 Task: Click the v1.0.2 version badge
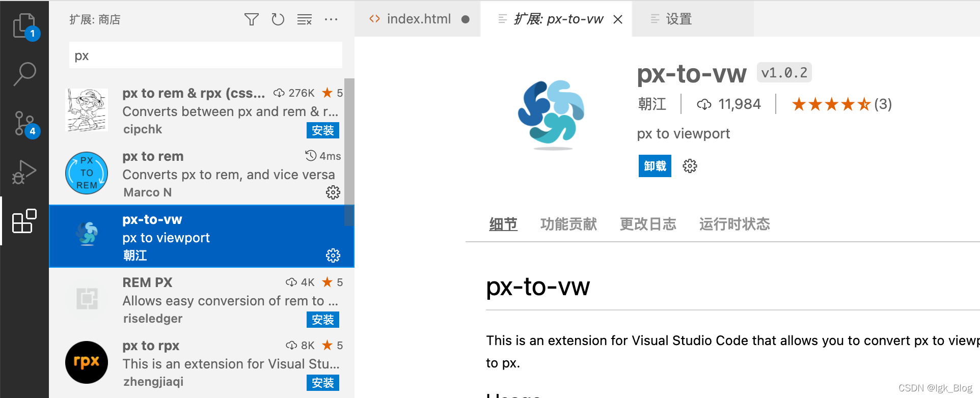(x=784, y=73)
